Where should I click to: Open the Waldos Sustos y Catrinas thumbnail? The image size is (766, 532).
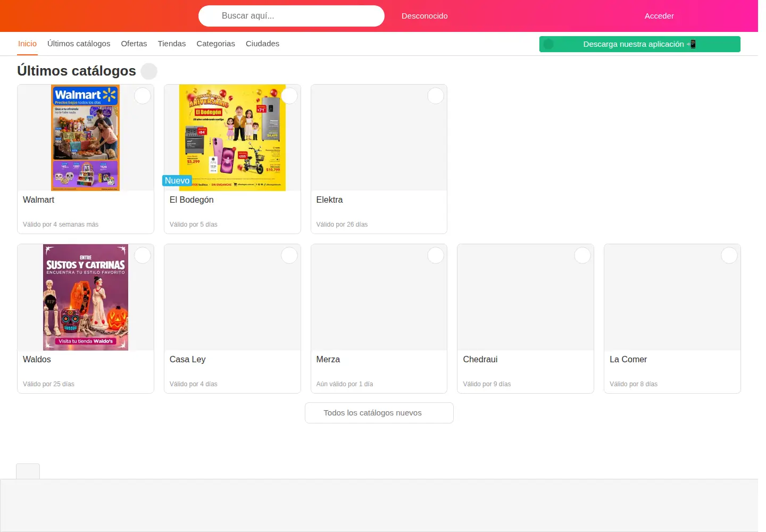tap(86, 297)
